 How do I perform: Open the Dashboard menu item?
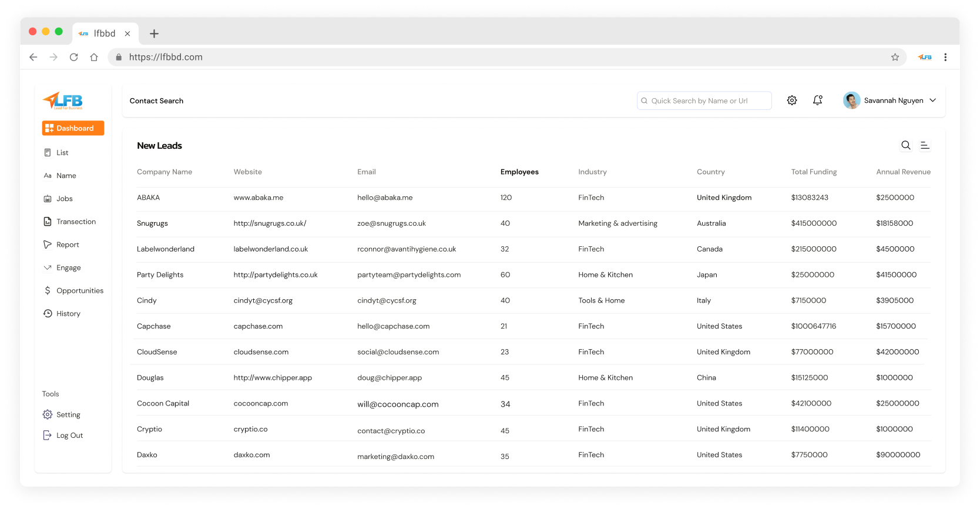point(73,128)
